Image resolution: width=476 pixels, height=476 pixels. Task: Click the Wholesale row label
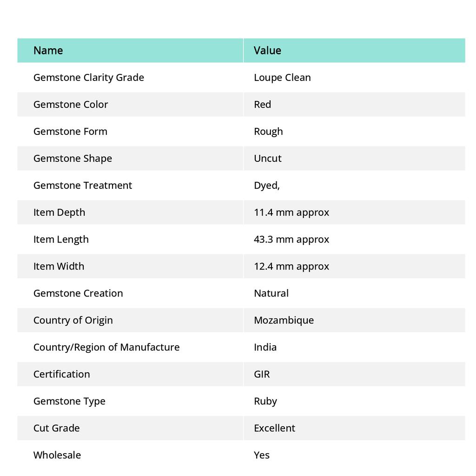pos(57,455)
